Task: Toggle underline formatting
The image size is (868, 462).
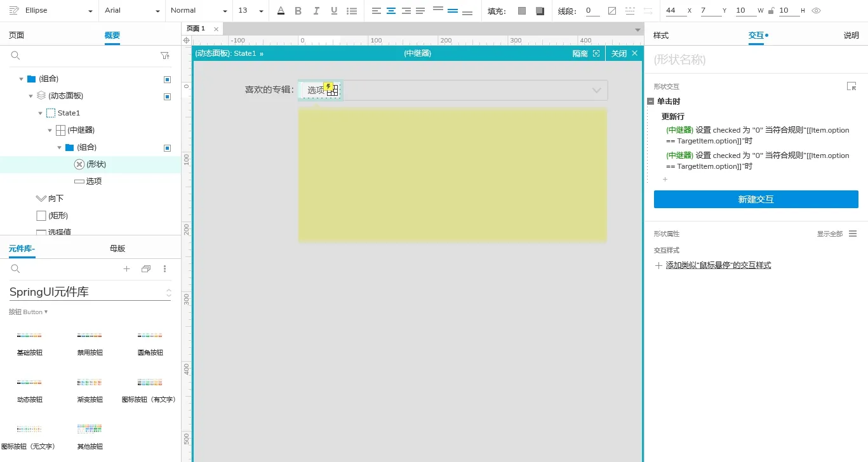Action: 334,11
